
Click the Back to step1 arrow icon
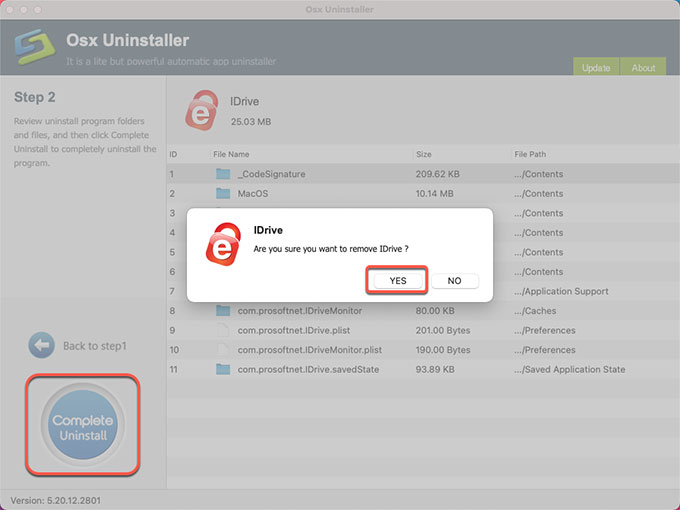click(x=42, y=345)
